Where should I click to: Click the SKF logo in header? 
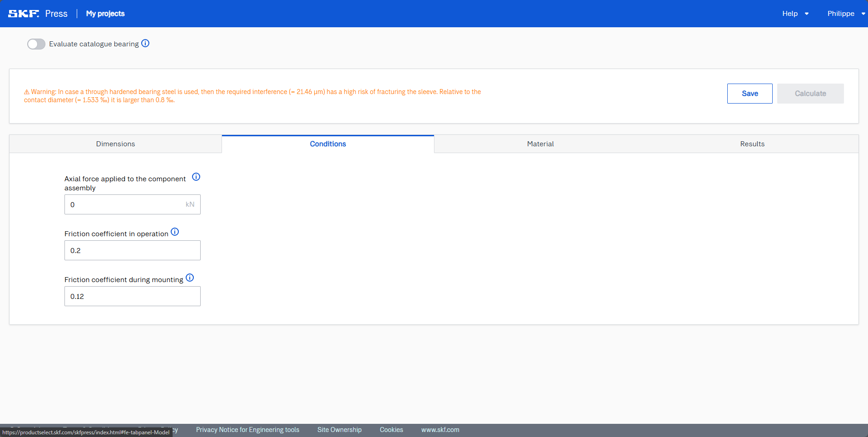tap(24, 14)
